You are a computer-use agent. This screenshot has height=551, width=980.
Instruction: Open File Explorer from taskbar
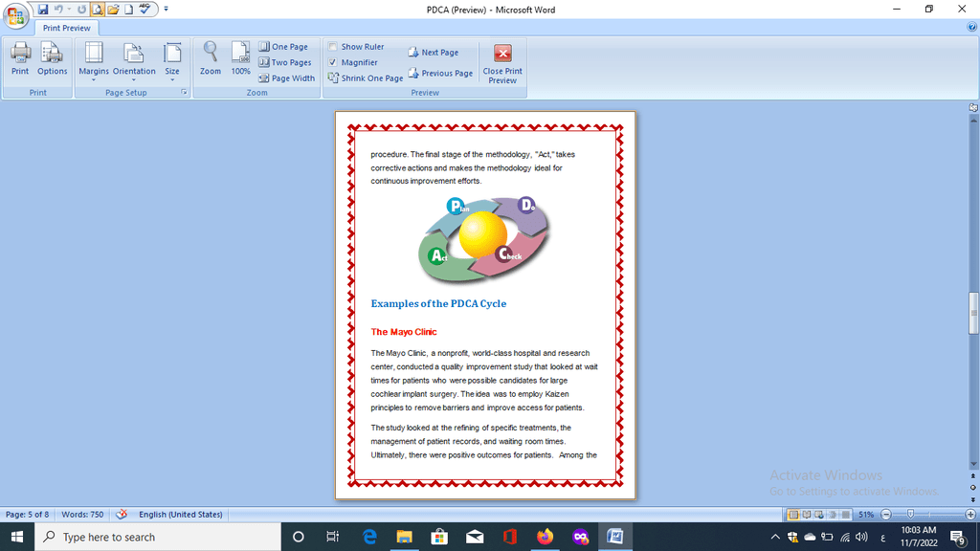(x=405, y=537)
